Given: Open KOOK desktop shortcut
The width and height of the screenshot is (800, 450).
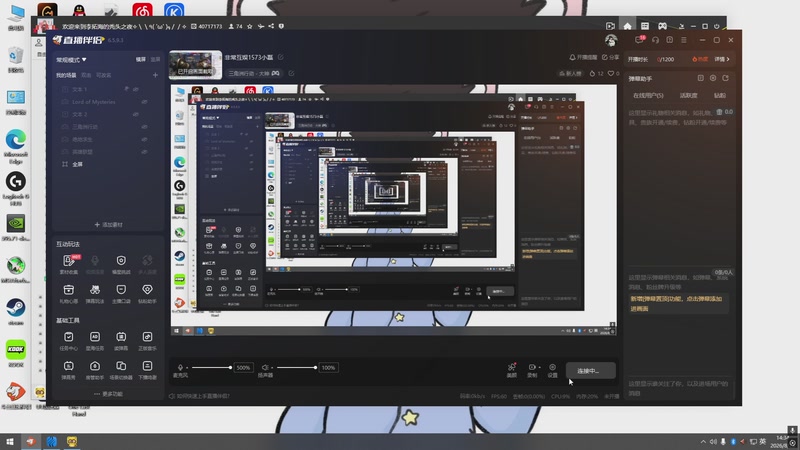Looking at the screenshot, I should 16,354.
